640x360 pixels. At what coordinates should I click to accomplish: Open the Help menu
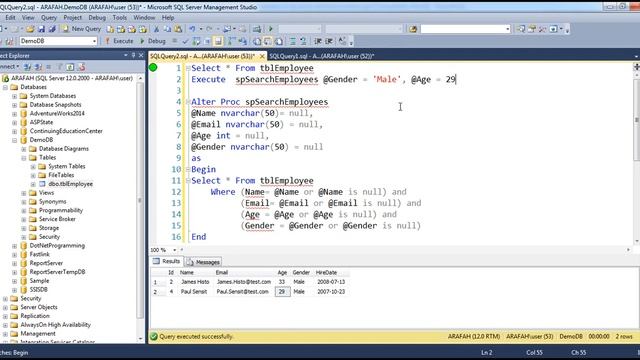click(x=168, y=18)
